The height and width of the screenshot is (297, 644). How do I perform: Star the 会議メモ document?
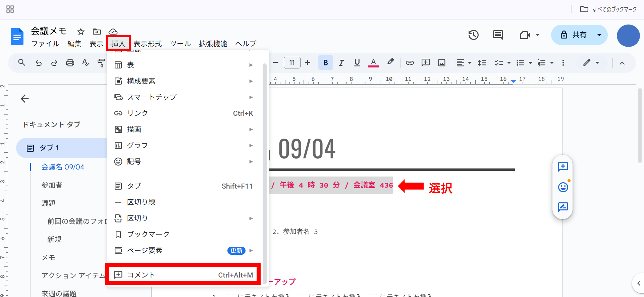81,32
